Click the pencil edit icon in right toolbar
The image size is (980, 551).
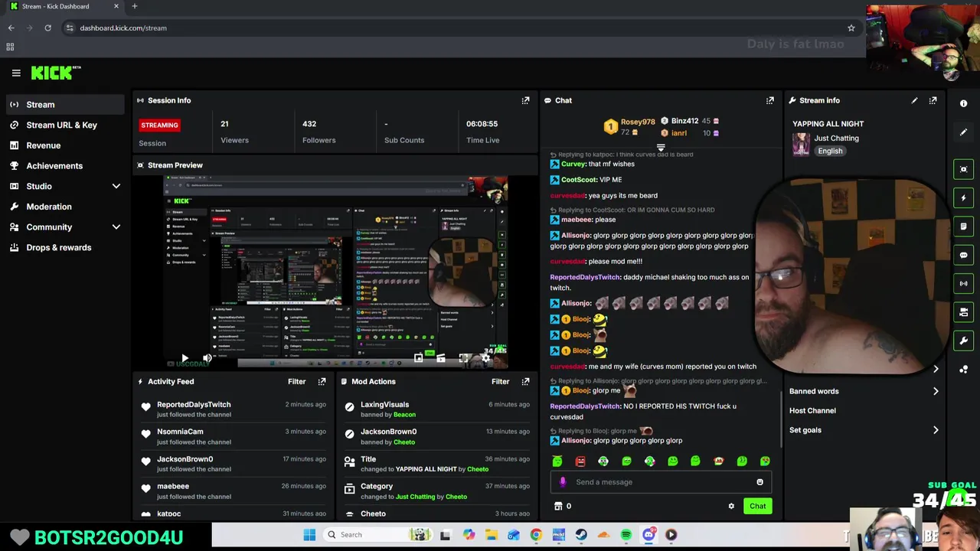click(963, 132)
